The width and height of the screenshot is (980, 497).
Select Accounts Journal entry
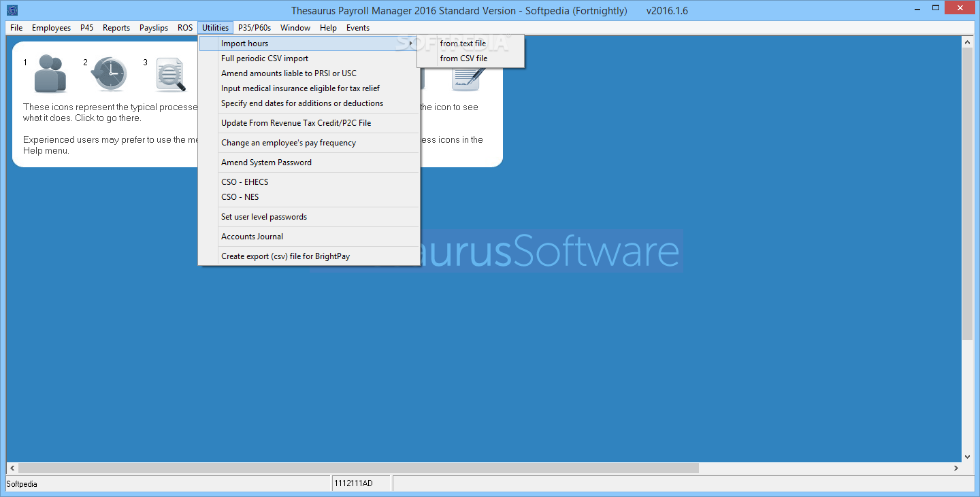[309, 237]
